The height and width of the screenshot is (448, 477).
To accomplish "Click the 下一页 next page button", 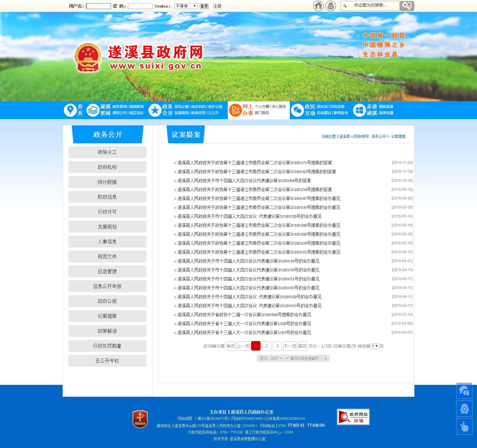I will (x=289, y=346).
